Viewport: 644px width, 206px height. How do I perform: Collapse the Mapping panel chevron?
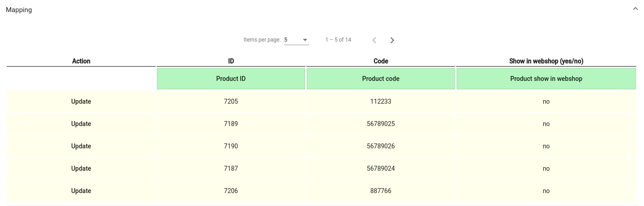(x=635, y=9)
